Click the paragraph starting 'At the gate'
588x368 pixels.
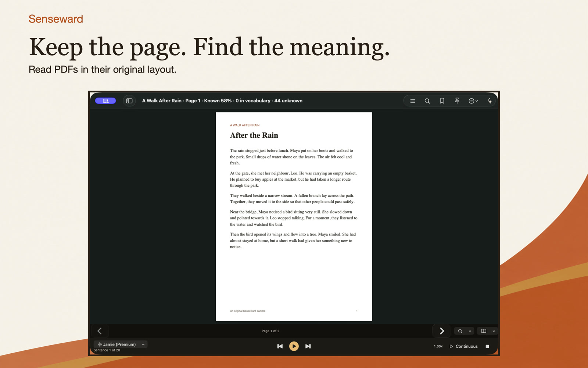pos(293,179)
